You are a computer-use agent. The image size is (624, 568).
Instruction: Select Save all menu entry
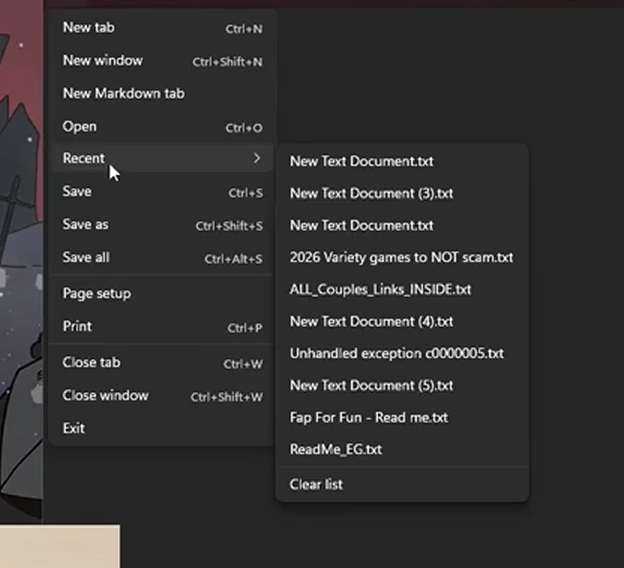pos(162,258)
